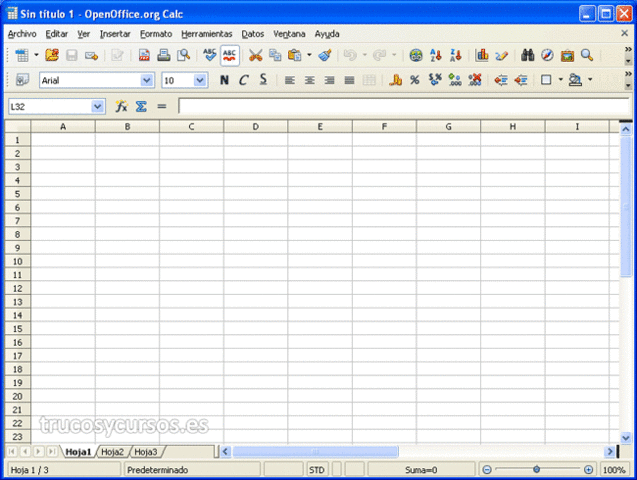Screen dimensions: 637x480
Task: Click the Redo arrow icon
Action: 379,55
